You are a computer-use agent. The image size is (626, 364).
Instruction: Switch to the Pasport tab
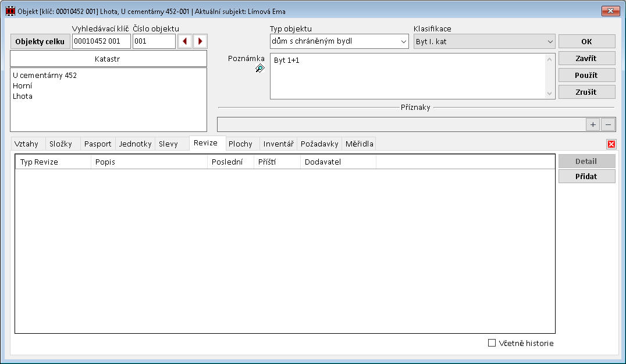click(98, 144)
